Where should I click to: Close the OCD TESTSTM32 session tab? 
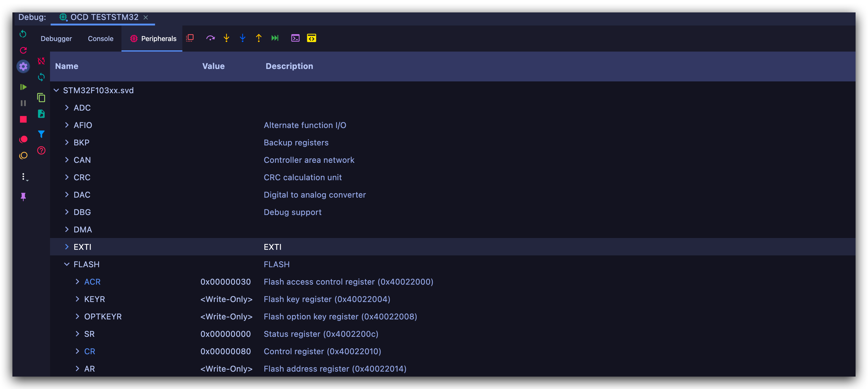pos(146,17)
